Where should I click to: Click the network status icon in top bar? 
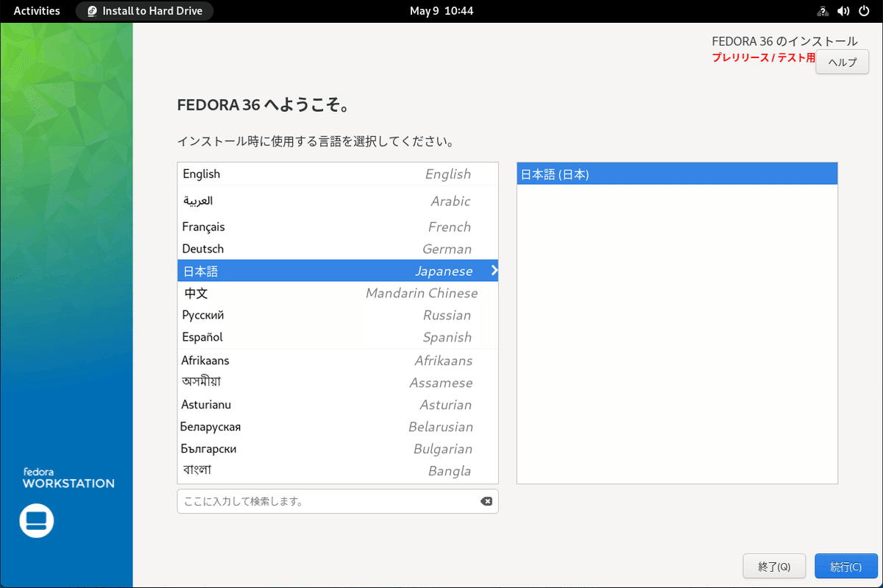[x=823, y=11]
